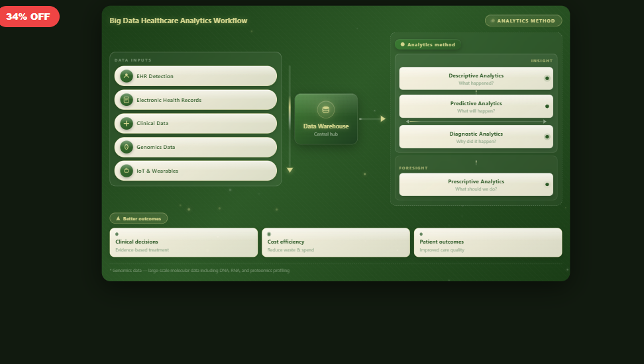
Task: Open the Clinical decisions card
Action: [x=184, y=242]
